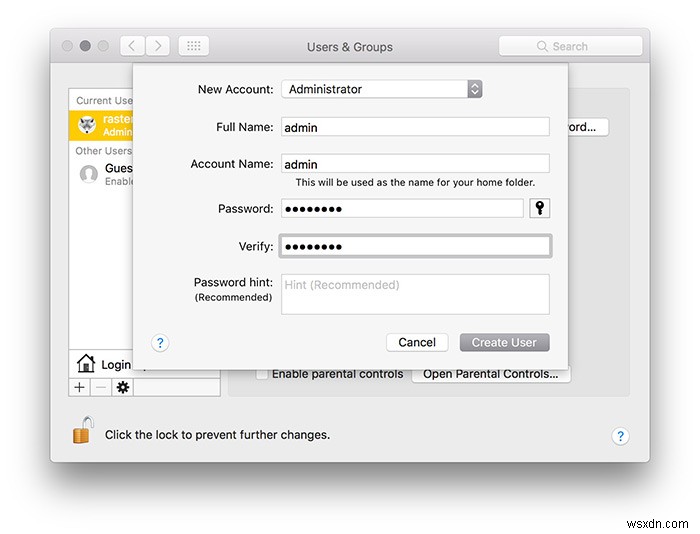700x534 pixels.
Task: Click the gray close window button
Action: click(x=67, y=46)
